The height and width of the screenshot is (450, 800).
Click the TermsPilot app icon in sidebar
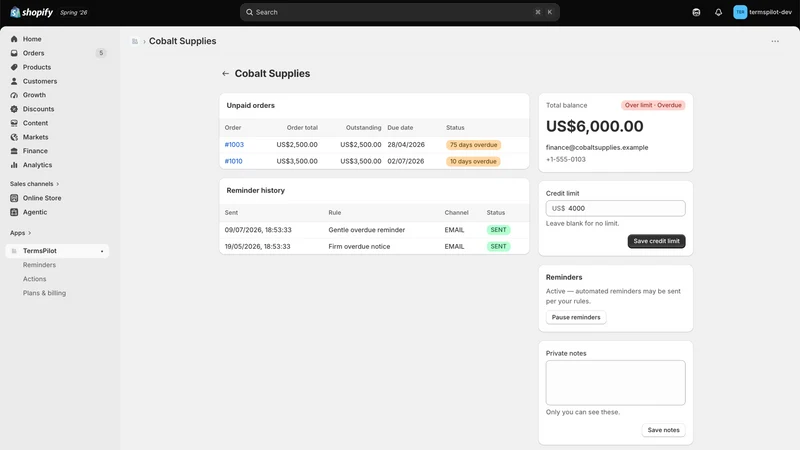point(14,251)
